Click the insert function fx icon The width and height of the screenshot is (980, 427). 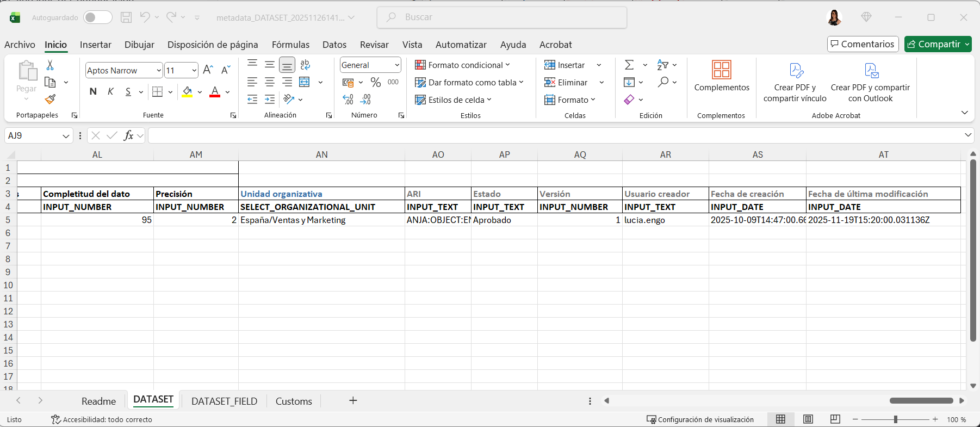point(128,135)
